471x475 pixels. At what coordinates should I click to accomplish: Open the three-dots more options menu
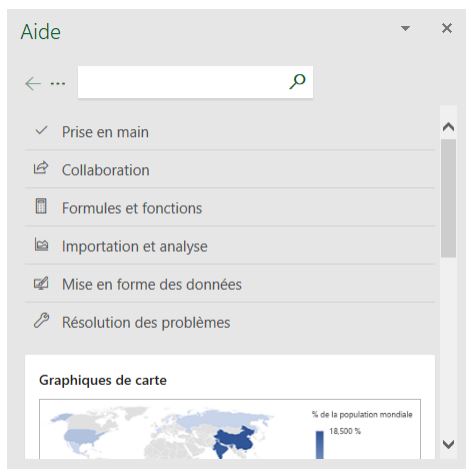[58, 83]
